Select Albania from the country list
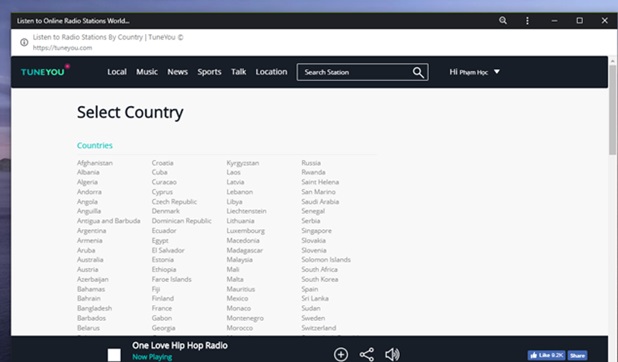This screenshot has height=362, width=618. pyautogui.click(x=88, y=172)
